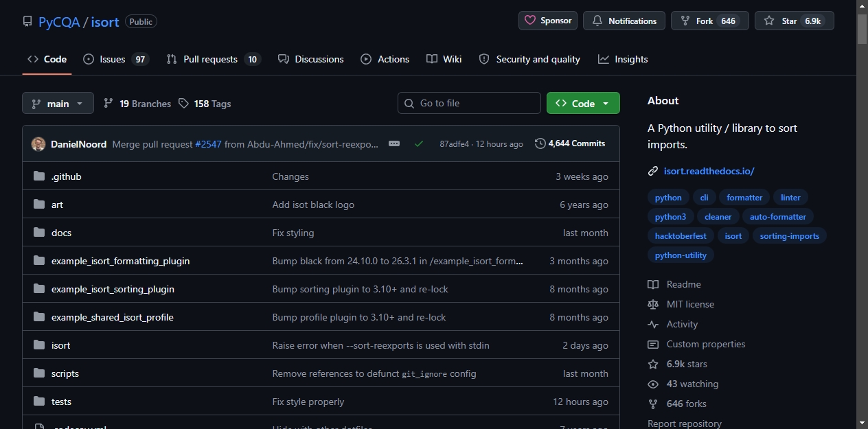Expand commit message via ellipsis icon
This screenshot has height=429, width=868.
point(394,143)
